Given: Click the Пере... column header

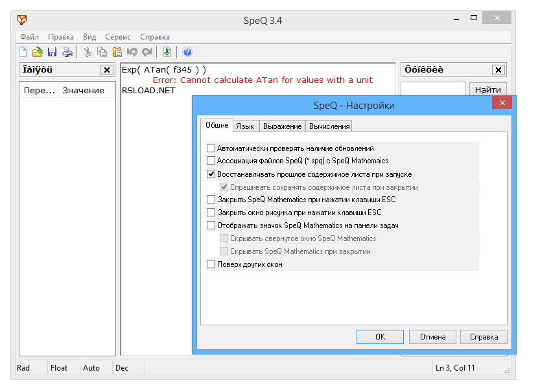Looking at the screenshot, I should pyautogui.click(x=39, y=91).
